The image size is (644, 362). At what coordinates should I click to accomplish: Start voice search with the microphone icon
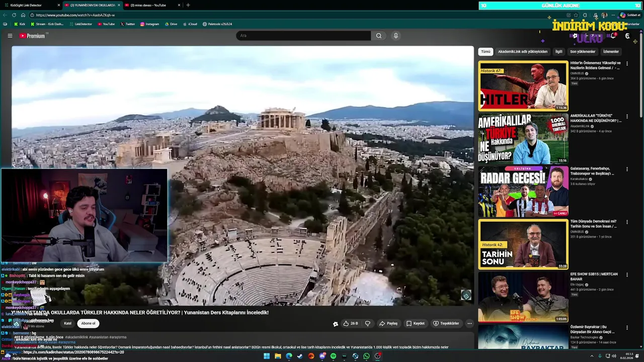396,36
